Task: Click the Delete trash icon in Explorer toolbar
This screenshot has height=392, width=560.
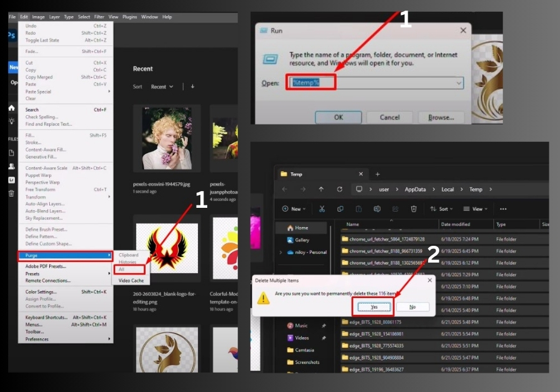Action: click(414, 209)
